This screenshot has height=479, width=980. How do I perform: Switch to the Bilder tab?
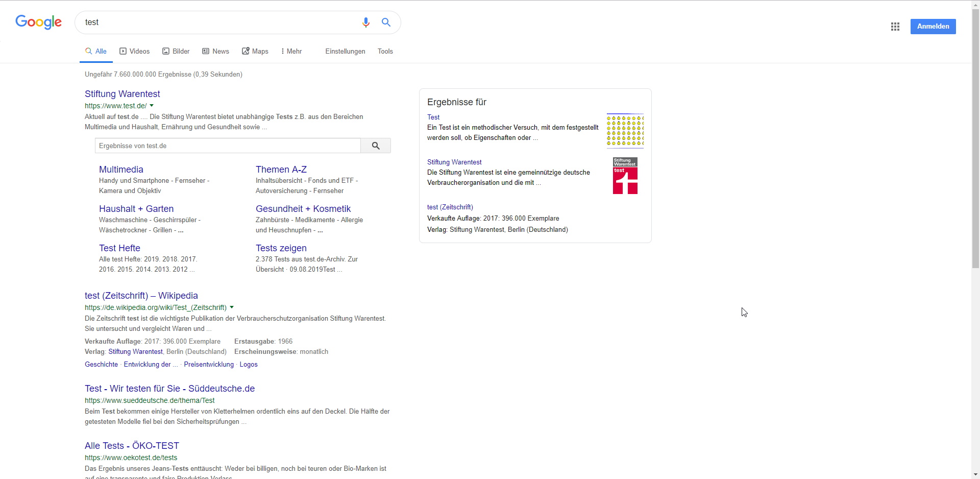[x=176, y=52]
